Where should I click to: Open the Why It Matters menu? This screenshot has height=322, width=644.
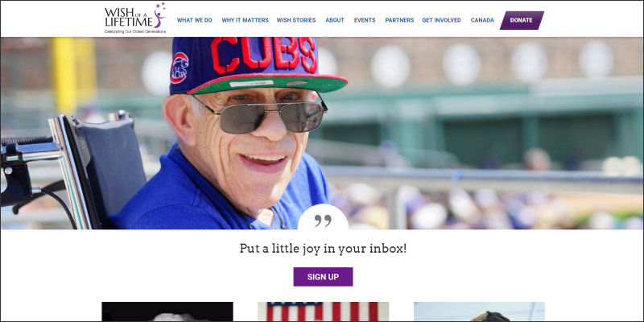click(245, 20)
